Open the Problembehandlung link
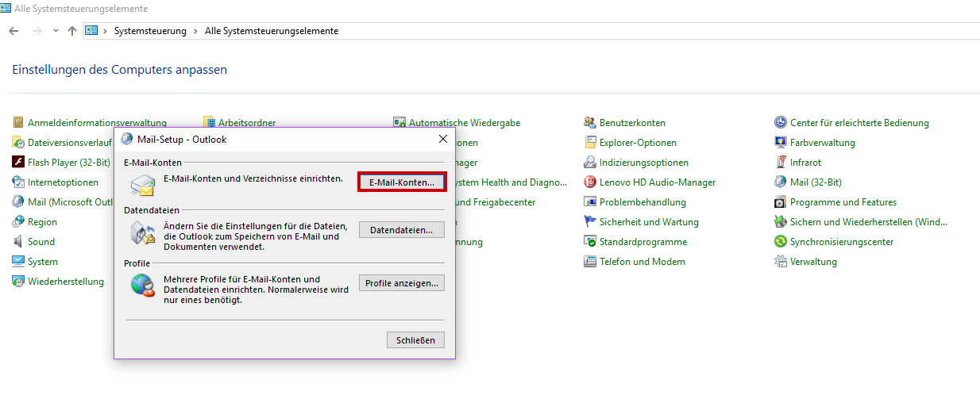This screenshot has width=980, height=395. (x=642, y=202)
